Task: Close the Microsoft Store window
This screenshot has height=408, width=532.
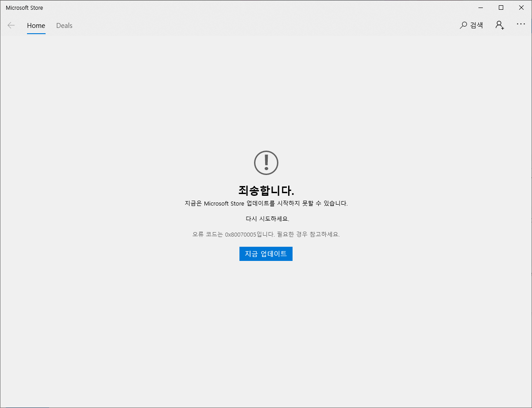Action: 521,8
